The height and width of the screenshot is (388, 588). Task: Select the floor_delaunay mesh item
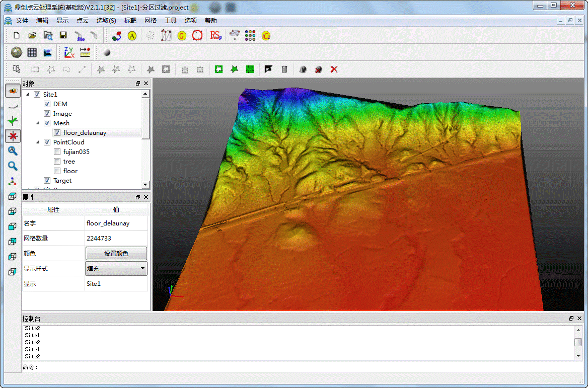pos(85,133)
